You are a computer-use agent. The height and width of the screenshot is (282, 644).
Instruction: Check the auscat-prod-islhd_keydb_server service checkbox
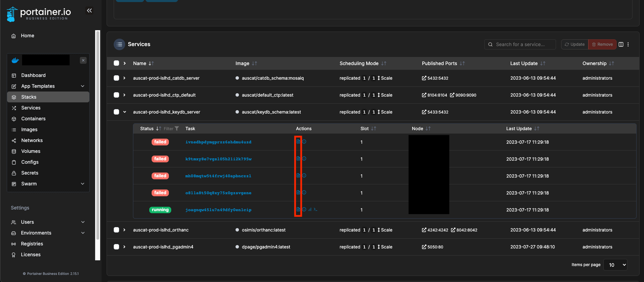click(x=116, y=112)
